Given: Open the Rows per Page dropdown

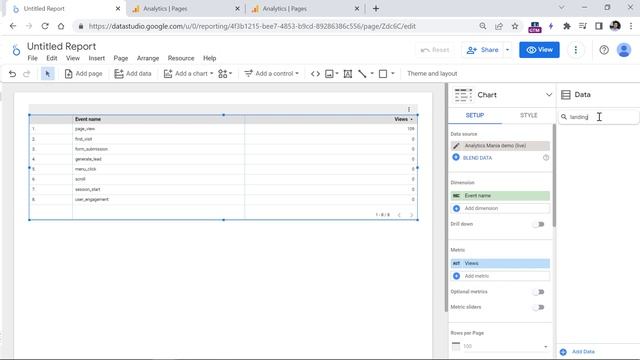Looking at the screenshot, I should [500, 347].
